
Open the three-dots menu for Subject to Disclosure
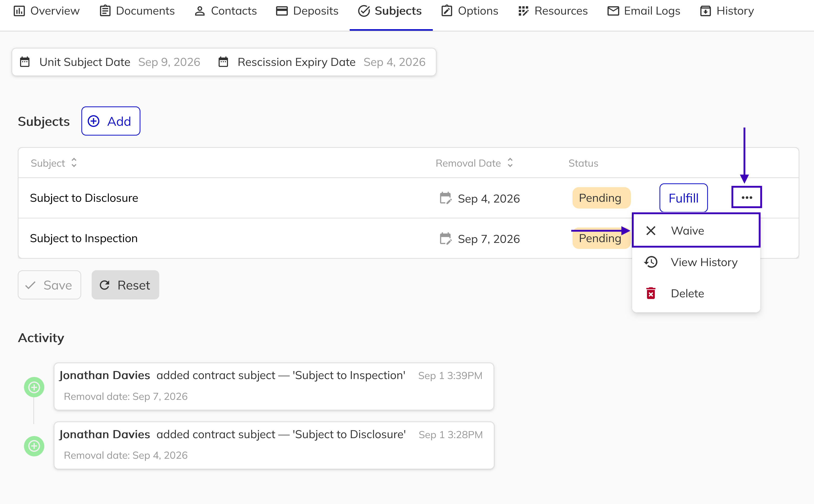747,198
